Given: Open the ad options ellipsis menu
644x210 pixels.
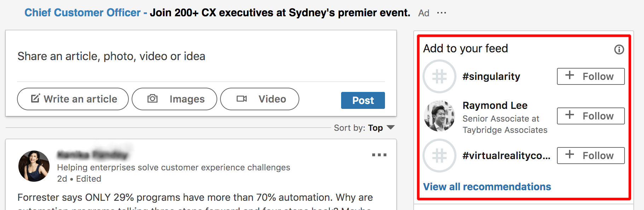Looking at the screenshot, I should tap(442, 13).
